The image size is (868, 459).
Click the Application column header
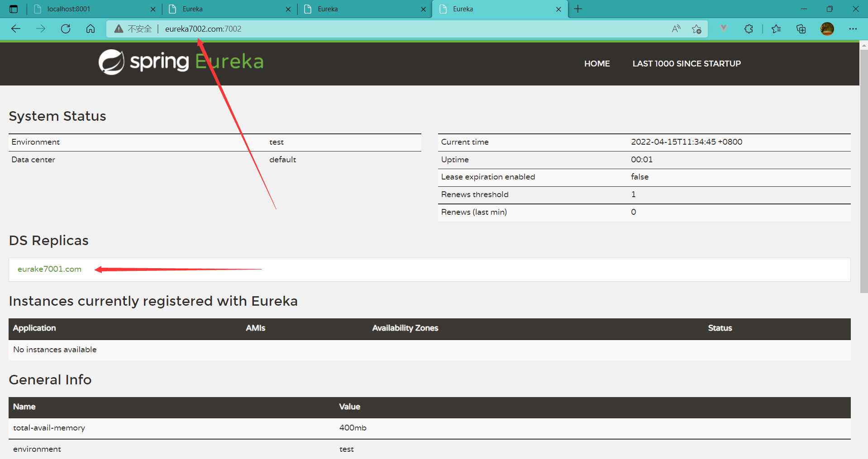(x=34, y=328)
